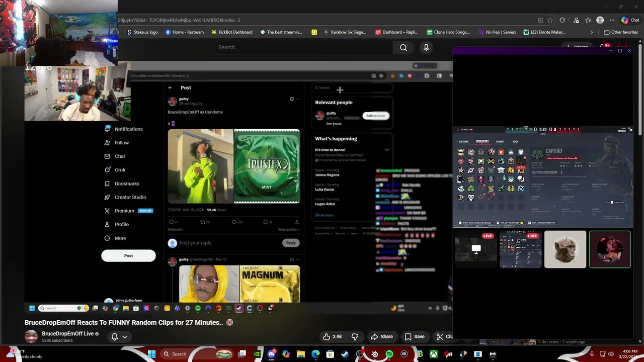Open the Other favorites folder

tap(621, 32)
